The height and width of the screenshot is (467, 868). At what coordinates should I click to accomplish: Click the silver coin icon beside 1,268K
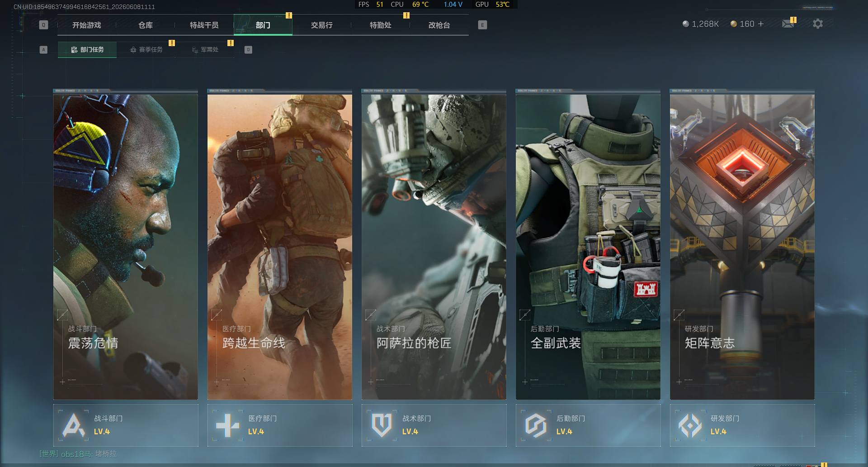[x=686, y=24]
